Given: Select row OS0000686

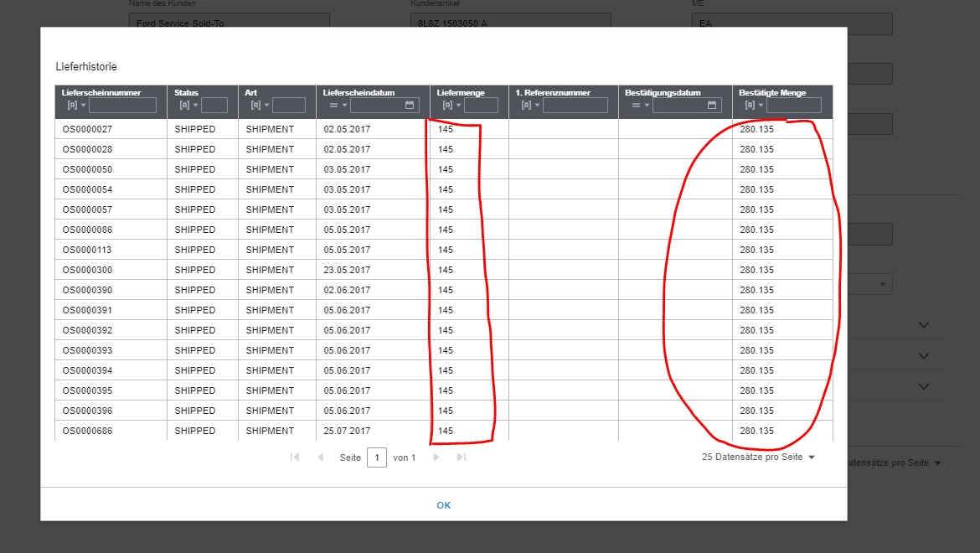Looking at the screenshot, I should [x=444, y=431].
